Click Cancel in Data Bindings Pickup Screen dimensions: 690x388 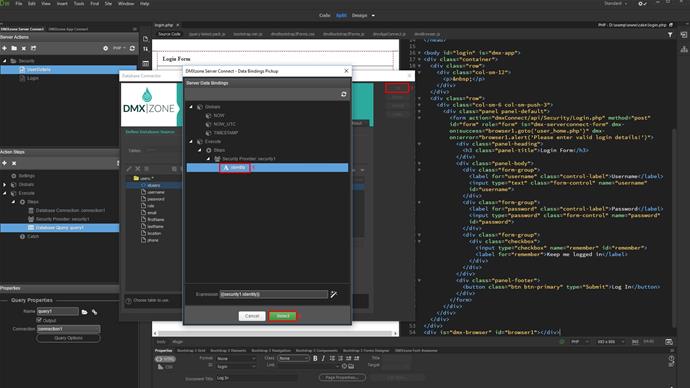coord(252,316)
